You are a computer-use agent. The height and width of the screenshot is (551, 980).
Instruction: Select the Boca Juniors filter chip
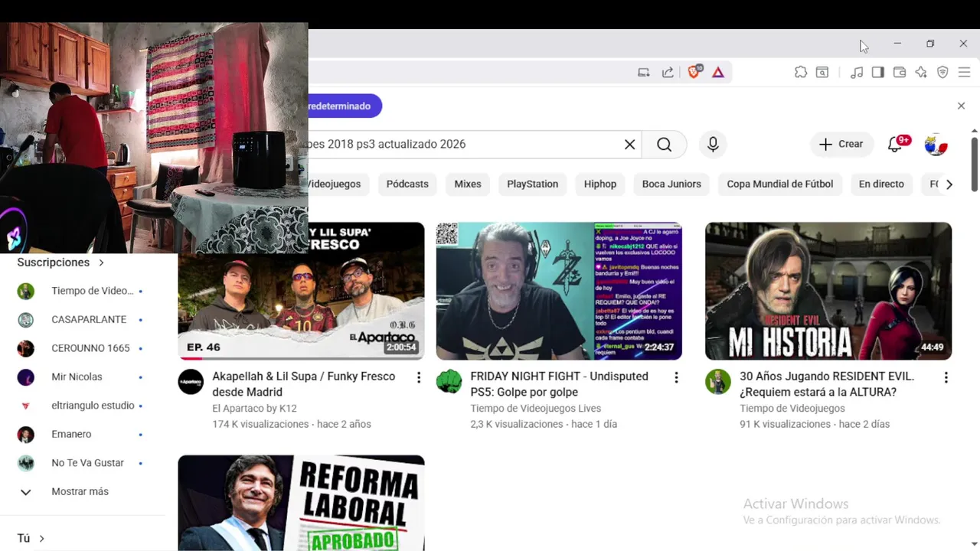coord(671,184)
